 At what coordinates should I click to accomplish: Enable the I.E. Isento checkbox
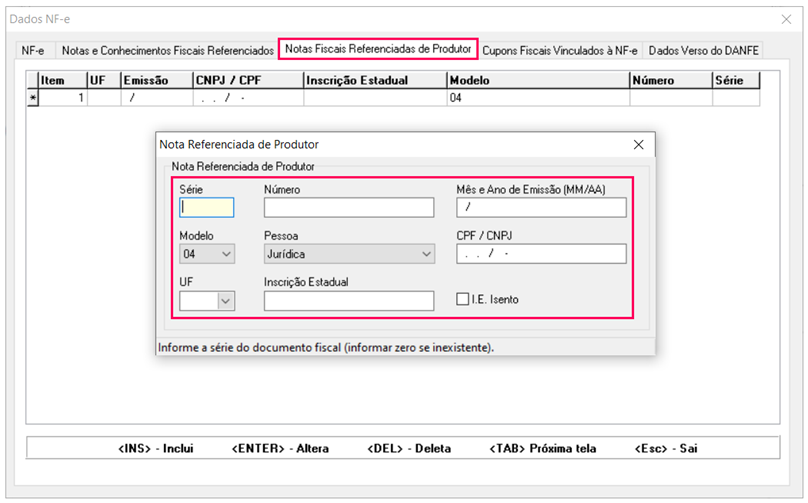463,299
